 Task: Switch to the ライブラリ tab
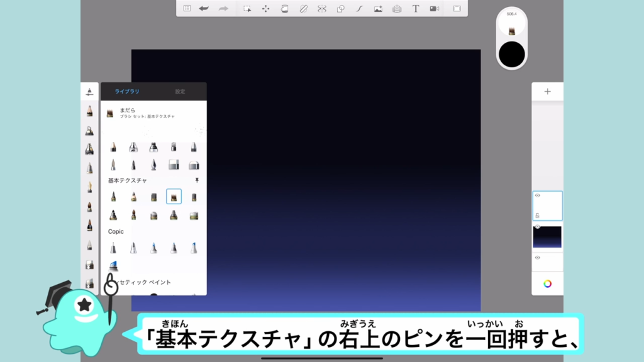(127, 92)
